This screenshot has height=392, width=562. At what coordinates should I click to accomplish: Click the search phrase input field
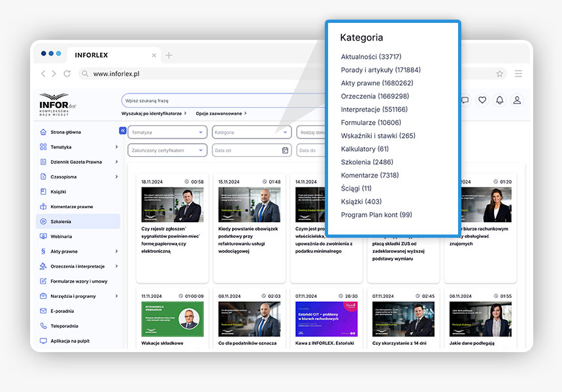222,101
